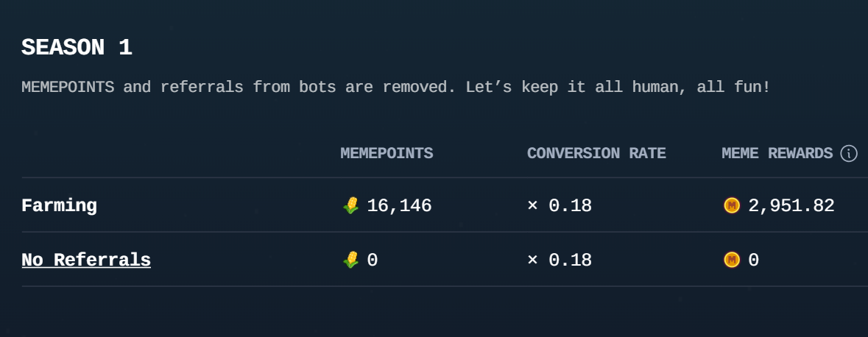Click the zero memepoints value for referrals
Viewport: 868px width, 337px height.
click(x=372, y=260)
